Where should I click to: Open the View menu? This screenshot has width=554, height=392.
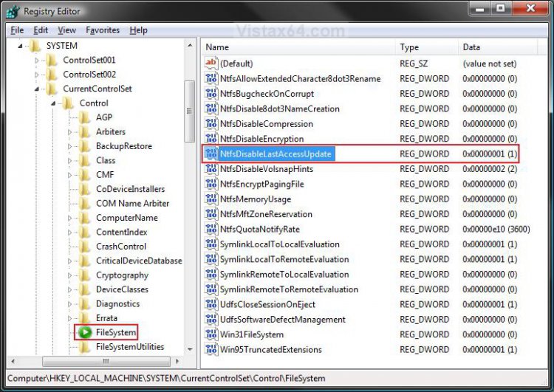[66, 30]
